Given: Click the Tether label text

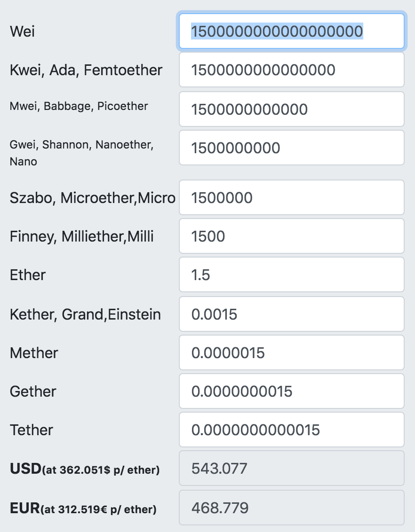Looking at the screenshot, I should [31, 430].
